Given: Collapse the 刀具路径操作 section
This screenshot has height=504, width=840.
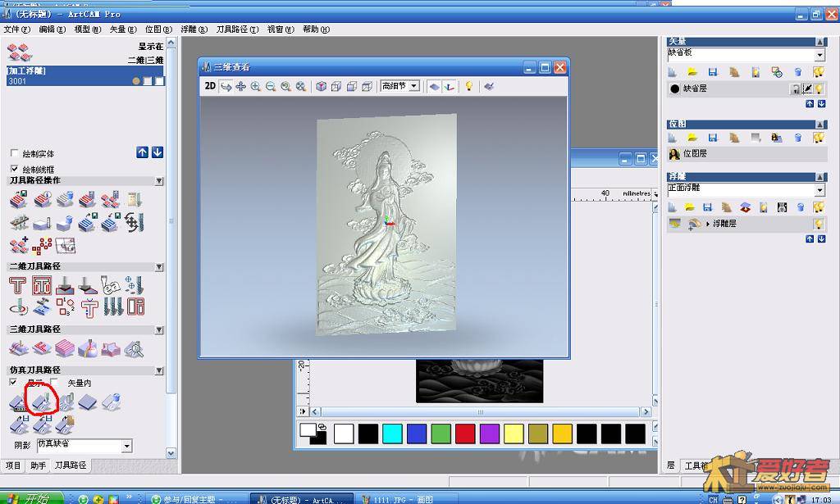Looking at the screenshot, I should pyautogui.click(x=159, y=181).
